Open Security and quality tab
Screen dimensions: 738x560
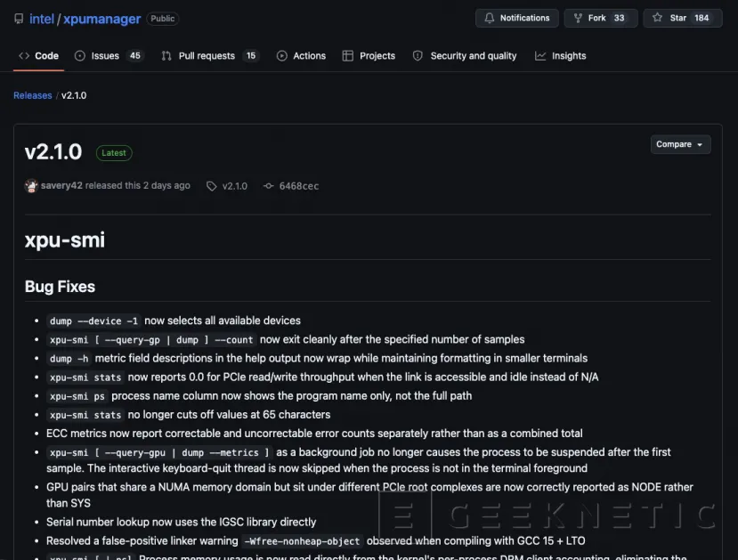point(465,55)
